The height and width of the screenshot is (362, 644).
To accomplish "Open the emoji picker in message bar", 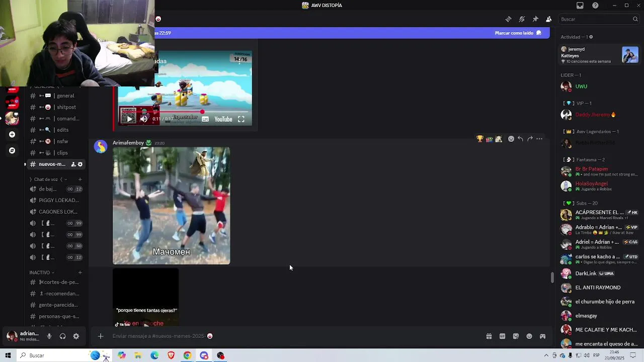I will pyautogui.click(x=529, y=336).
